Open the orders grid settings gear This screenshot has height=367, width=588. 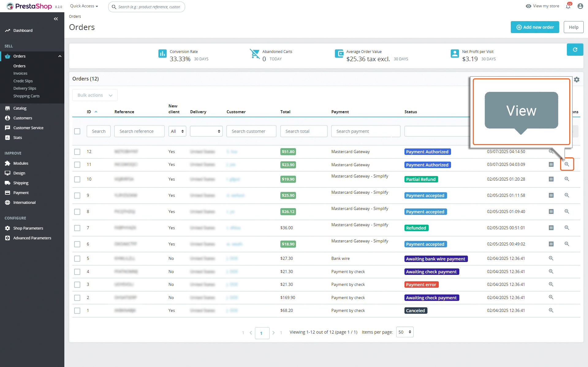click(x=577, y=80)
